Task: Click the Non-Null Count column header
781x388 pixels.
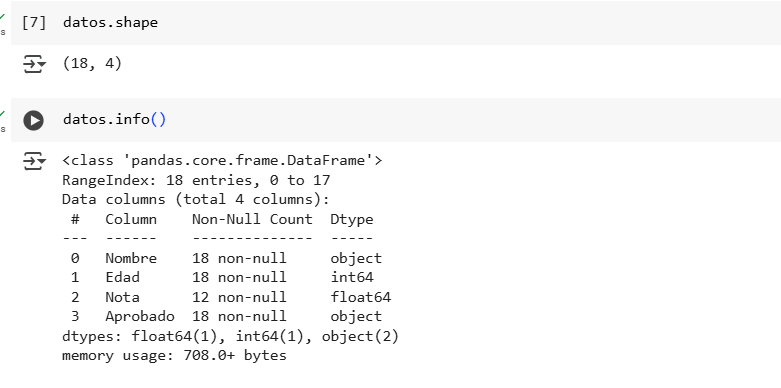Action: (252, 219)
